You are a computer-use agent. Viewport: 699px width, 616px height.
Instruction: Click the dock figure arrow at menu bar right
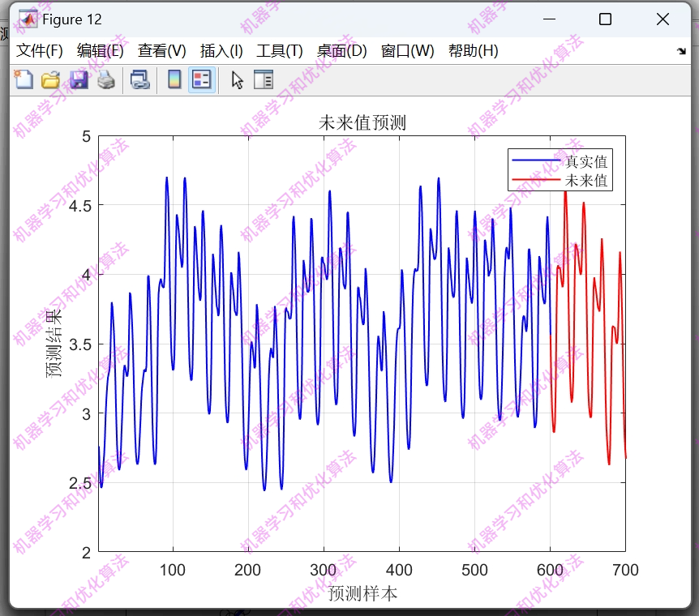point(681,51)
